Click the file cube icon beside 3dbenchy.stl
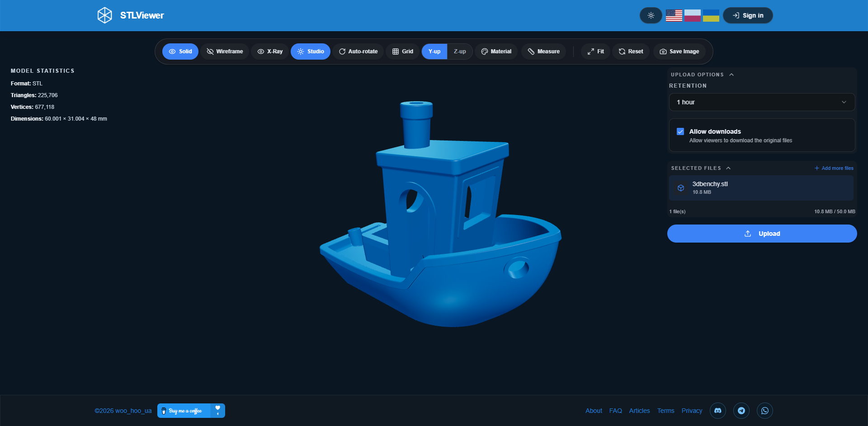 point(681,188)
